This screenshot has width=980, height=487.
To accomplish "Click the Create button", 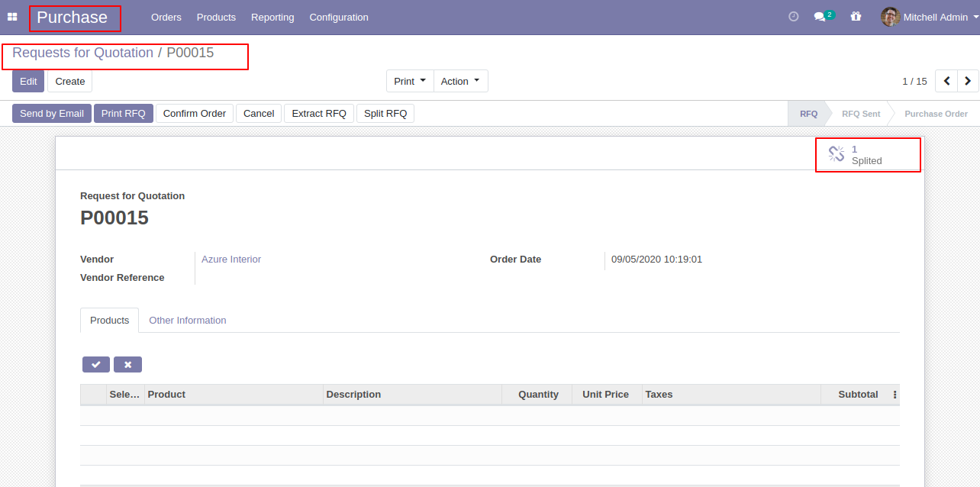I will [70, 81].
